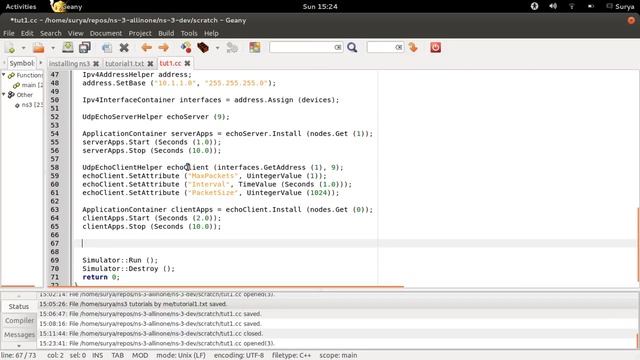
Task: Save the current file via toolbar
Action: 68,47
